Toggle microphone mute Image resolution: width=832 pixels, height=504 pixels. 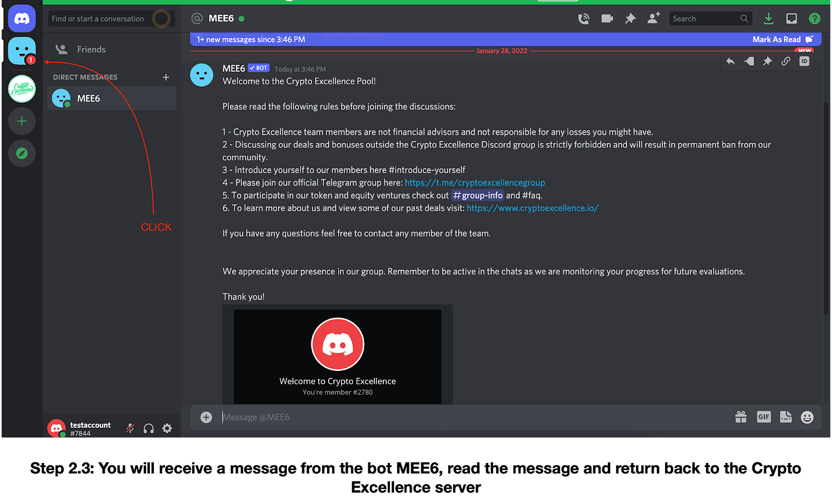(x=130, y=428)
